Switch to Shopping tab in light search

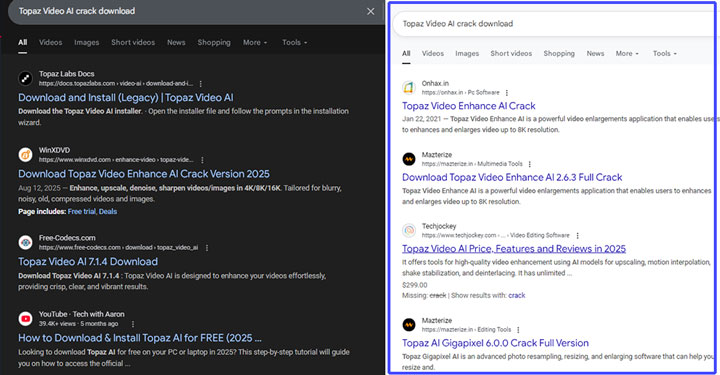click(559, 53)
